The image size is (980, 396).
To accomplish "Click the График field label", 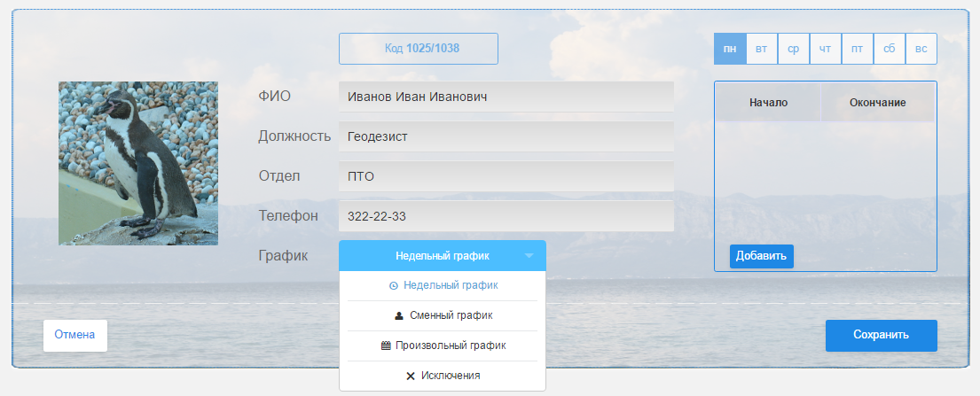I will (x=283, y=256).
